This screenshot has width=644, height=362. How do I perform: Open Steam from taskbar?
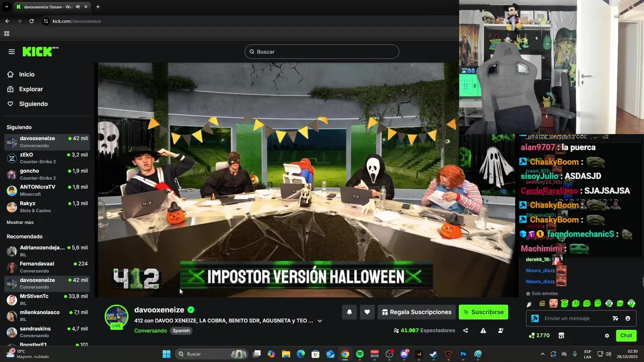[433, 354]
